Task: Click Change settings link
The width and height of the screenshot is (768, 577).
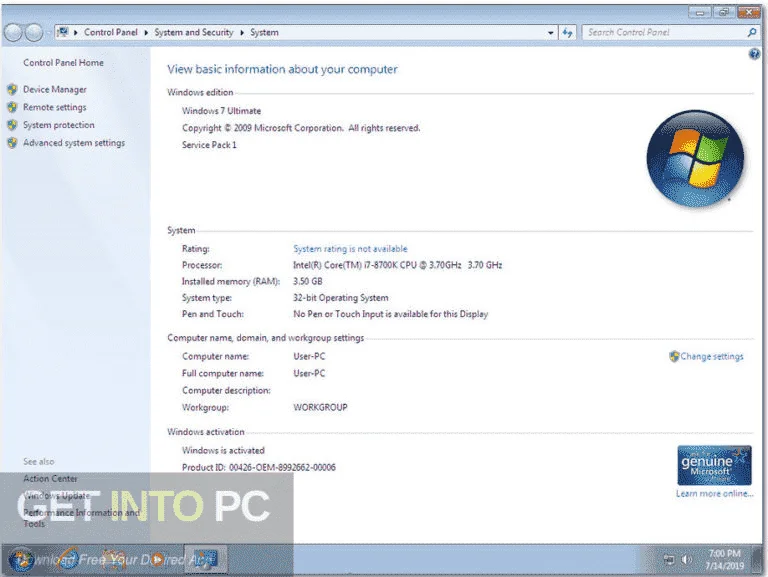Action: (712, 357)
